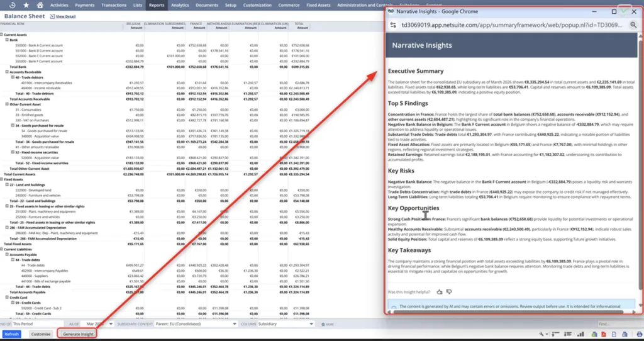
Task: Open the As Of date dropdown arrow
Action: [x=111, y=324]
